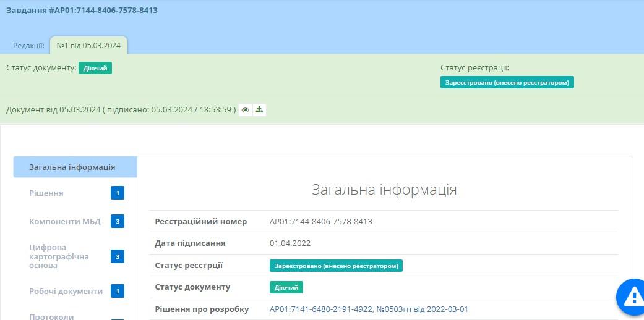Click the Діючий status badge in header

(x=95, y=68)
